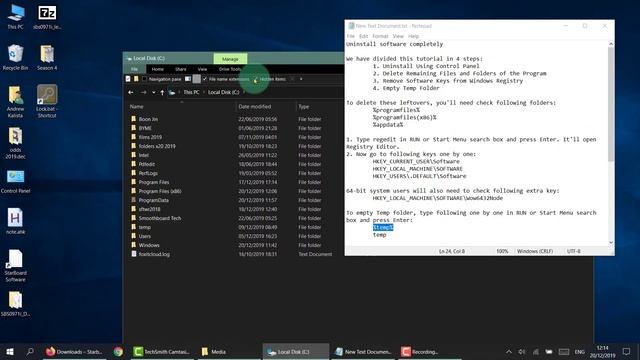
Task: Open Lock.bat shortcut on desktop
Action: [47, 101]
